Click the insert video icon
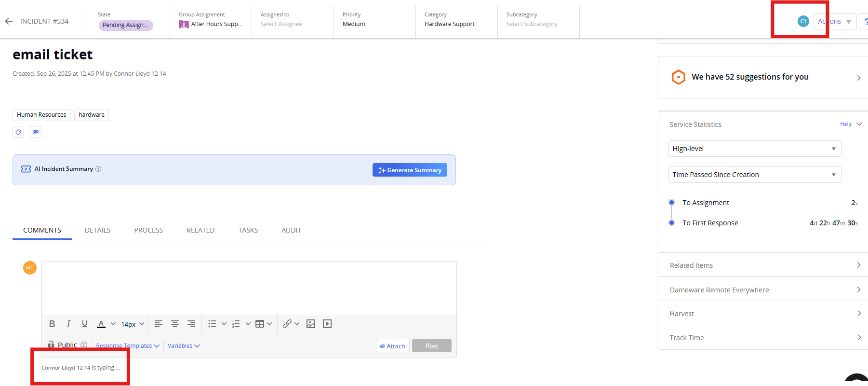 [327, 324]
